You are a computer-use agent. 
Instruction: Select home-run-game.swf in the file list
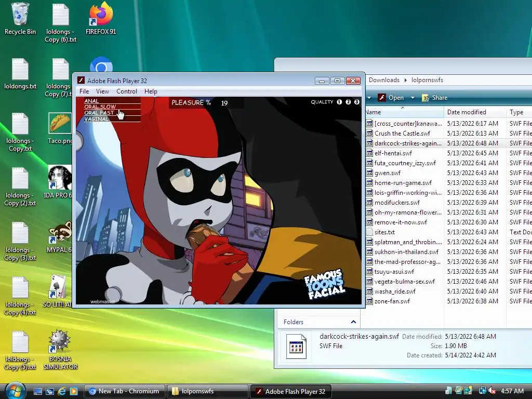pos(403,182)
